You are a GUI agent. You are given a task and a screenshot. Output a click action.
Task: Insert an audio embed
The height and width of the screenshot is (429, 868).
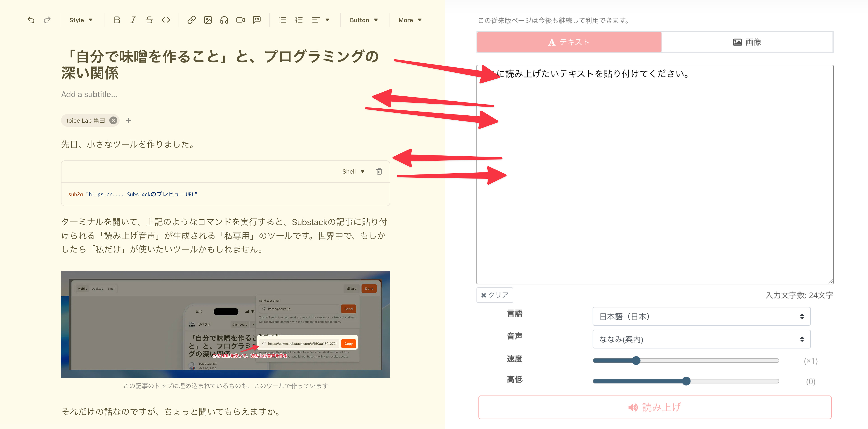pyautogui.click(x=224, y=20)
